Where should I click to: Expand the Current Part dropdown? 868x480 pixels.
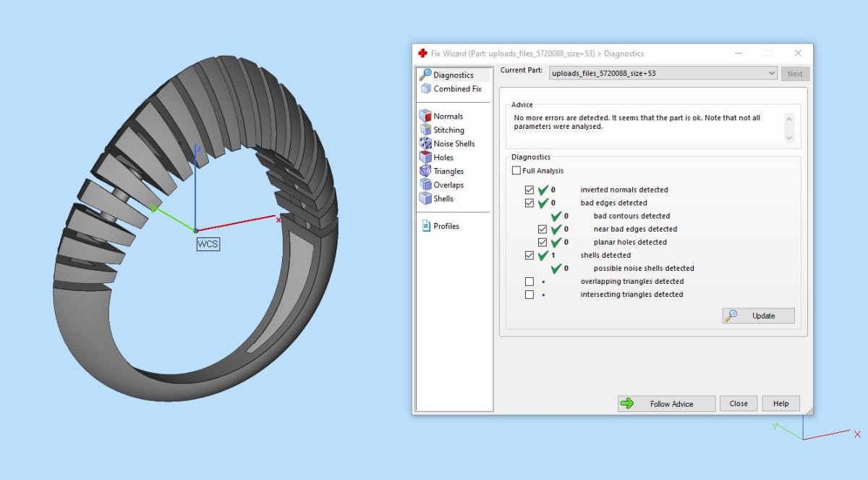pos(772,73)
